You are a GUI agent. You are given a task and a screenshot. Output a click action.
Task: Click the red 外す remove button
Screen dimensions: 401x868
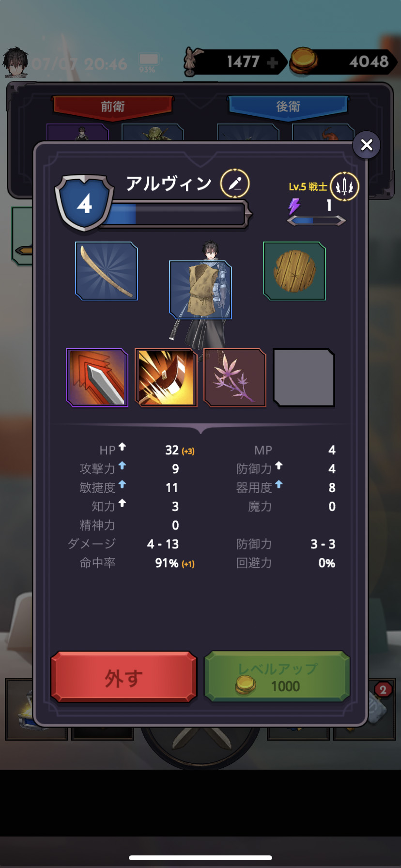coord(124,677)
